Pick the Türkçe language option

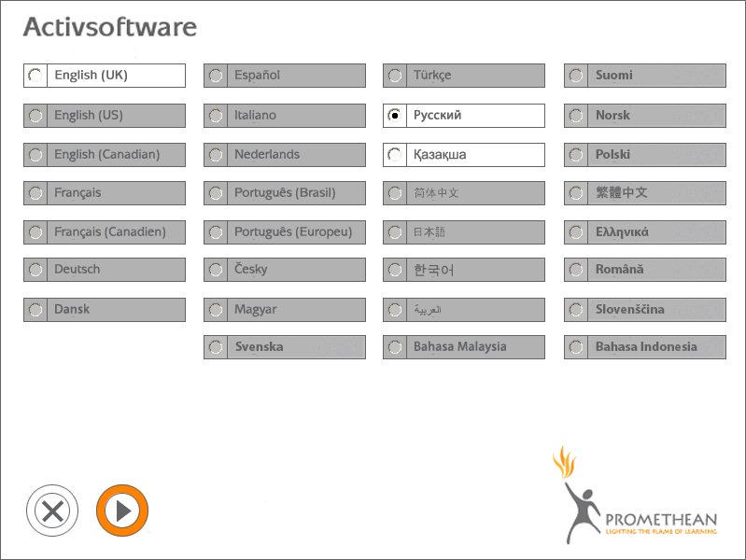[x=463, y=76]
